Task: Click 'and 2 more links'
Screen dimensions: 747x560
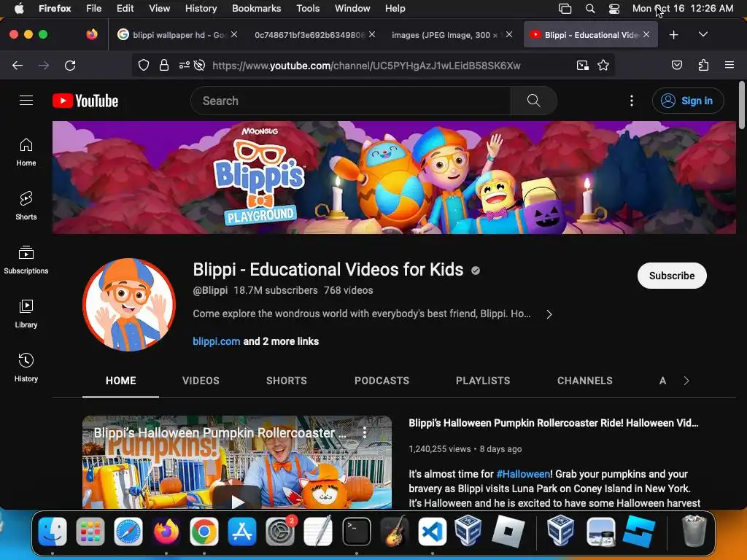Action: pyautogui.click(x=281, y=341)
